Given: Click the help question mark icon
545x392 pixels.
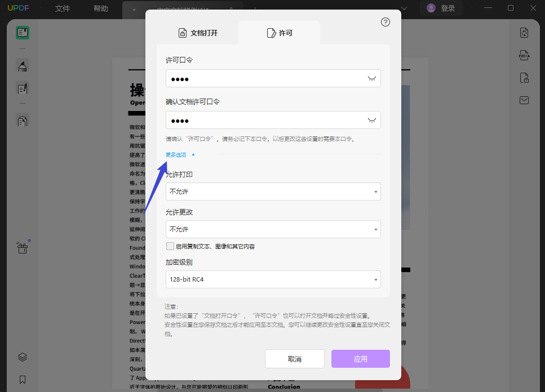Looking at the screenshot, I should tap(386, 22).
